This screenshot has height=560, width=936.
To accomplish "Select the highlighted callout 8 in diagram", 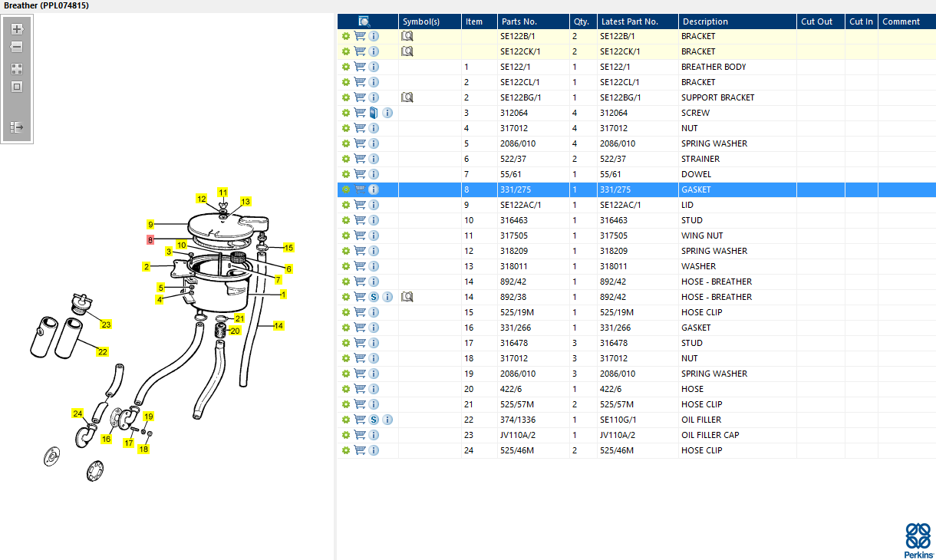I will 150,240.
